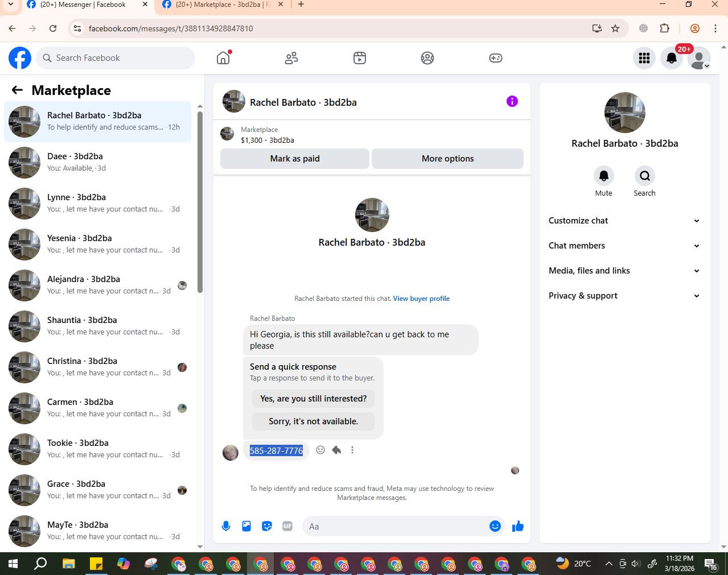The width and height of the screenshot is (728, 575).
Task: Open the account profile picture menu
Action: coord(699,58)
